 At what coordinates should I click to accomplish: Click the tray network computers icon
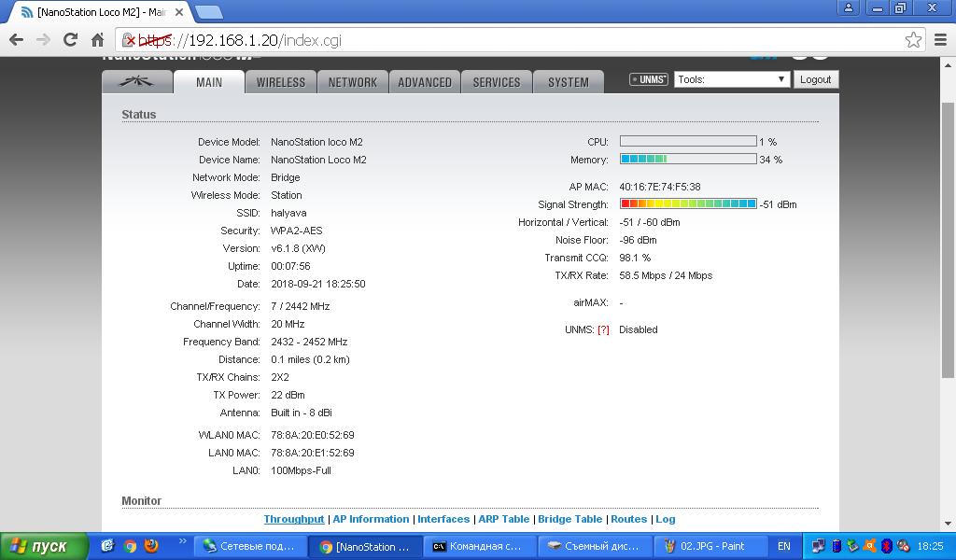[x=818, y=546]
